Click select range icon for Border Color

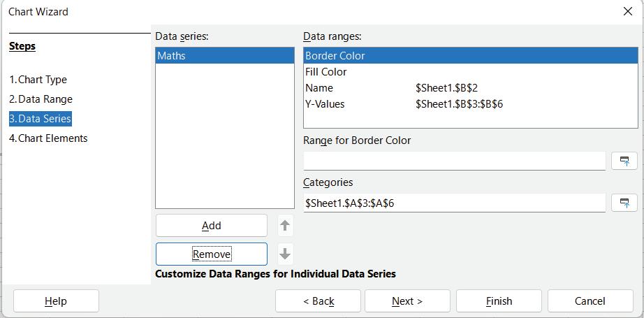624,161
